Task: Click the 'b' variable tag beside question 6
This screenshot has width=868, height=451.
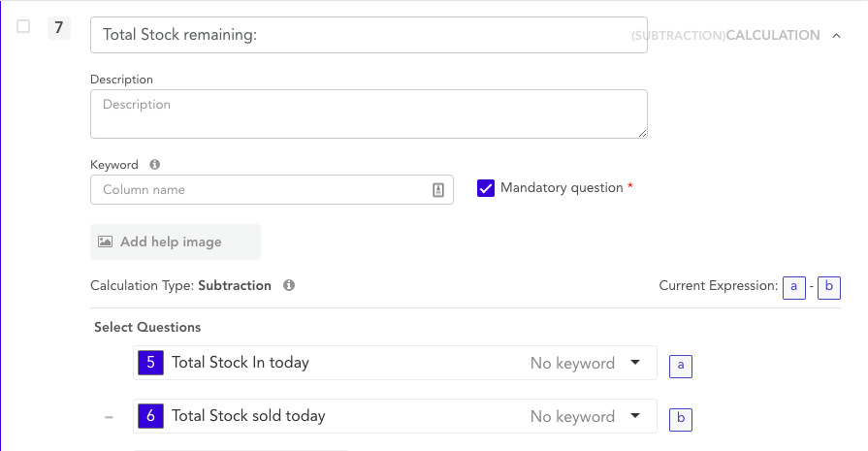Action: (681, 419)
